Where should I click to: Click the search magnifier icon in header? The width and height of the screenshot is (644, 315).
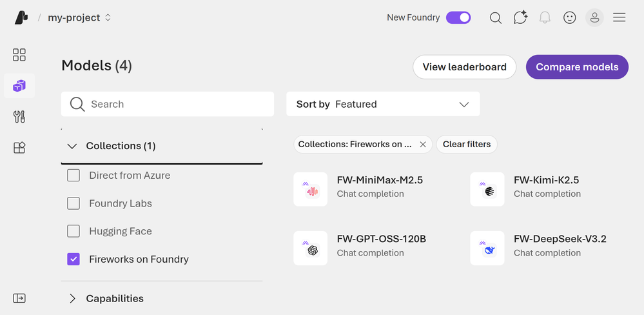pos(495,18)
